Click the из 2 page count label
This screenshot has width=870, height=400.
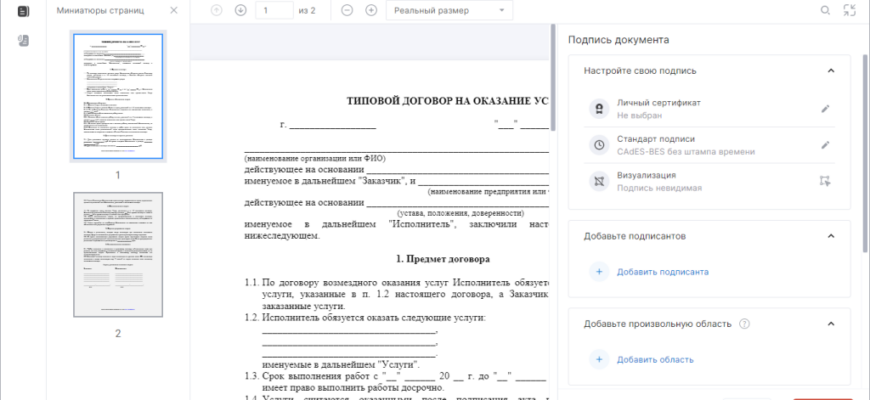(x=307, y=11)
